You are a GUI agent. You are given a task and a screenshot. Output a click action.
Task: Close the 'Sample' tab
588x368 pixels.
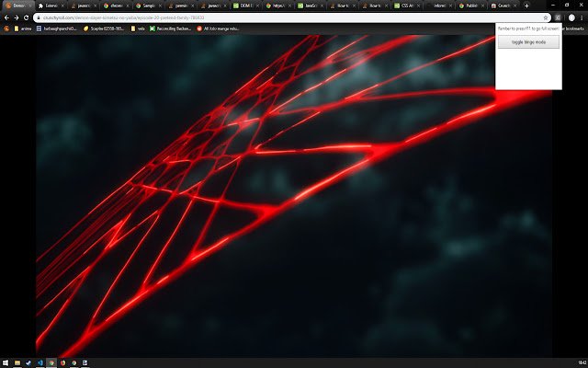[160, 6]
